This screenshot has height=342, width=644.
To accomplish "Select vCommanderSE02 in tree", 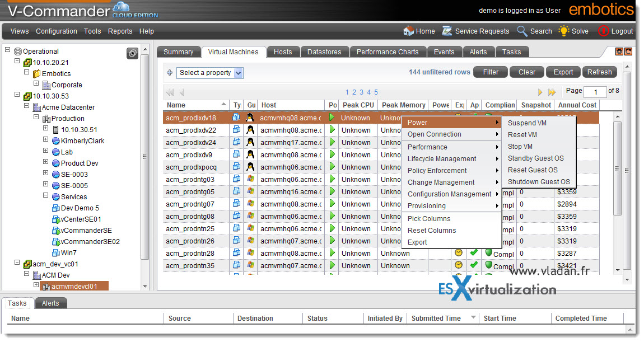I will [x=90, y=242].
